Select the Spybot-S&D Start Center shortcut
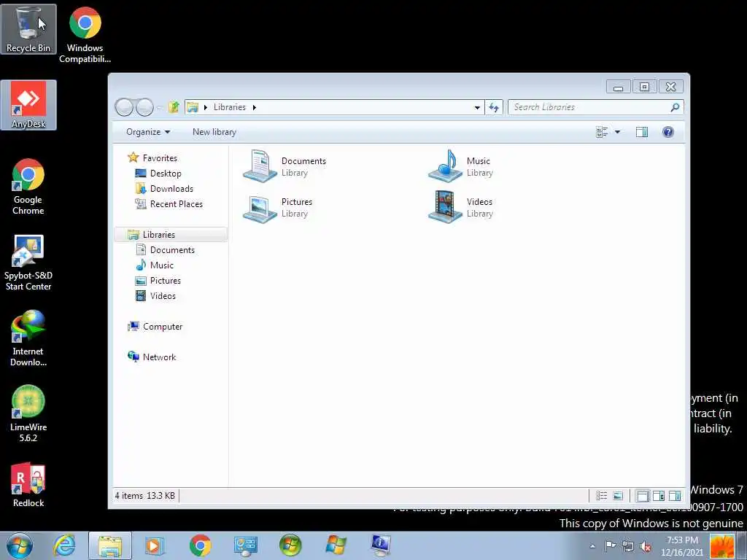Screen dimensions: 747x560 point(28,262)
